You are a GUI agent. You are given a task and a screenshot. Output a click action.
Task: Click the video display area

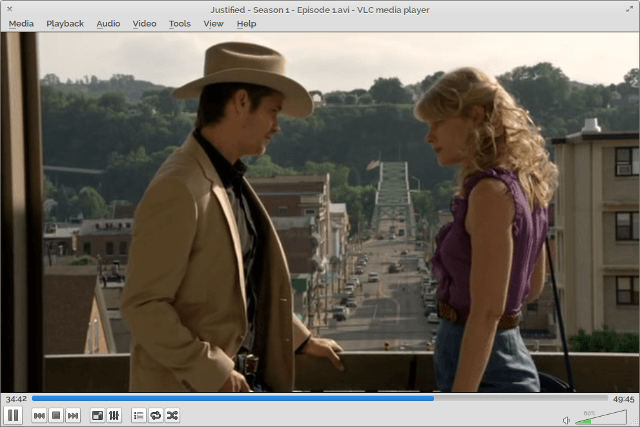pyautogui.click(x=320, y=212)
